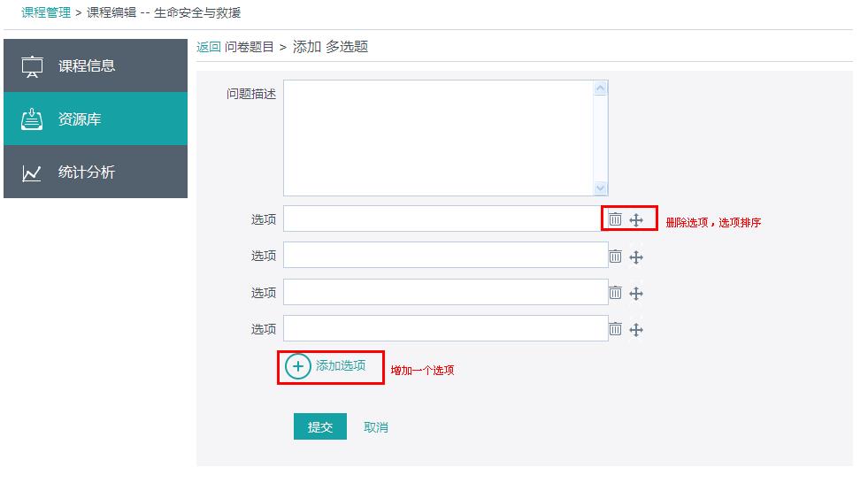Click the reorder icon on fourth option
This screenshot has width=868, height=483.
pos(636,330)
